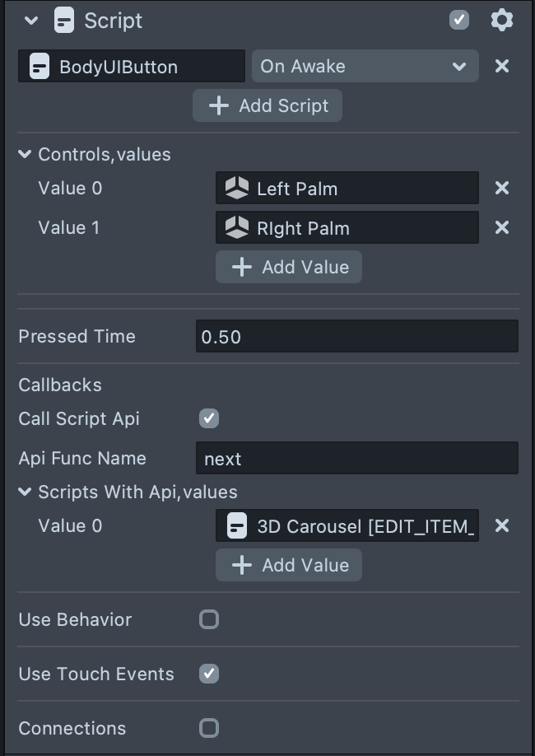Open the Script component settings gear
Image resolution: width=535 pixels, height=756 pixels.
(x=501, y=21)
